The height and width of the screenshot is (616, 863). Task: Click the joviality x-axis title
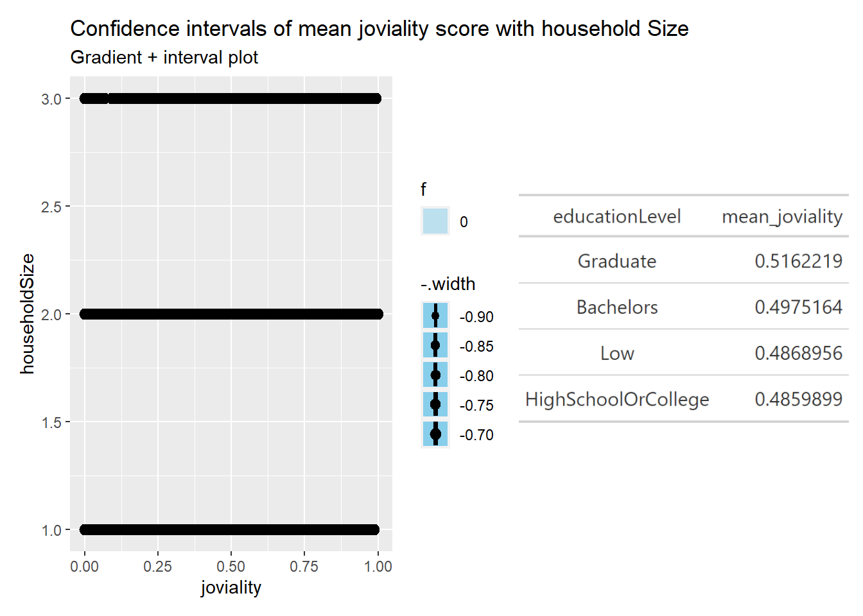click(231, 588)
